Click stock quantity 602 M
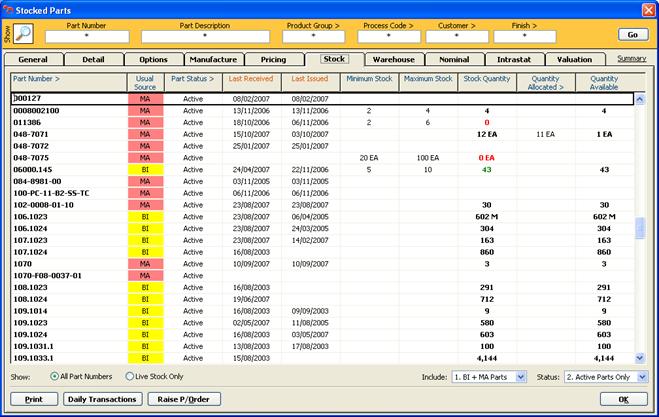Viewport: 659px width, 417px height. (x=487, y=217)
